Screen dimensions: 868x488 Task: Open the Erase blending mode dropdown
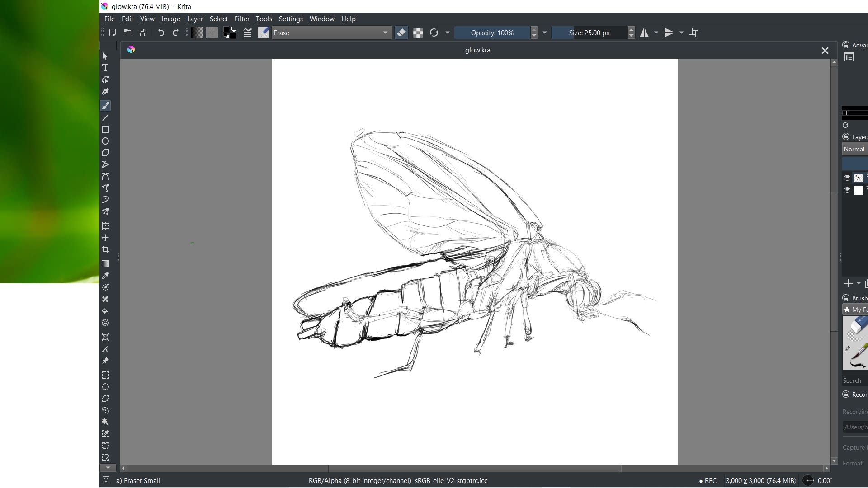click(x=331, y=33)
